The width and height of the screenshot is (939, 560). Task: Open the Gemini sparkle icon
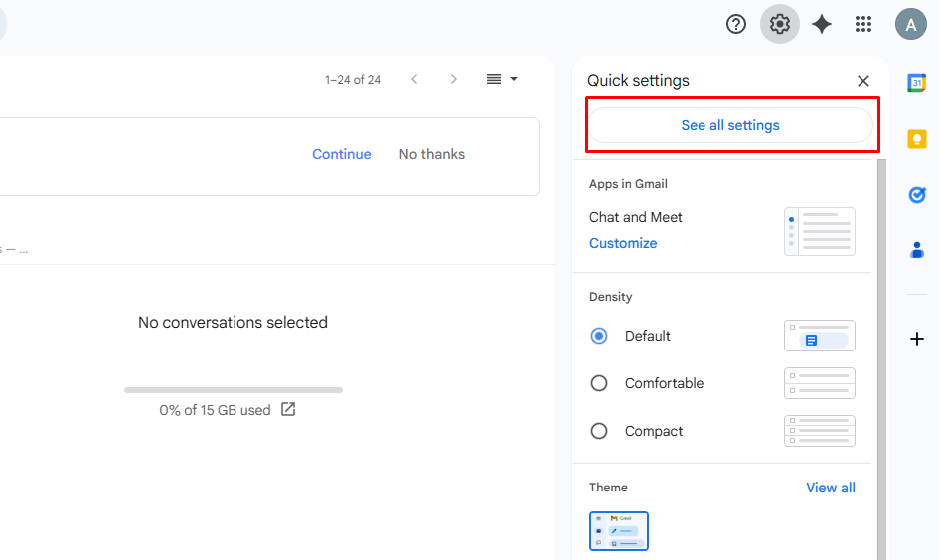click(822, 25)
